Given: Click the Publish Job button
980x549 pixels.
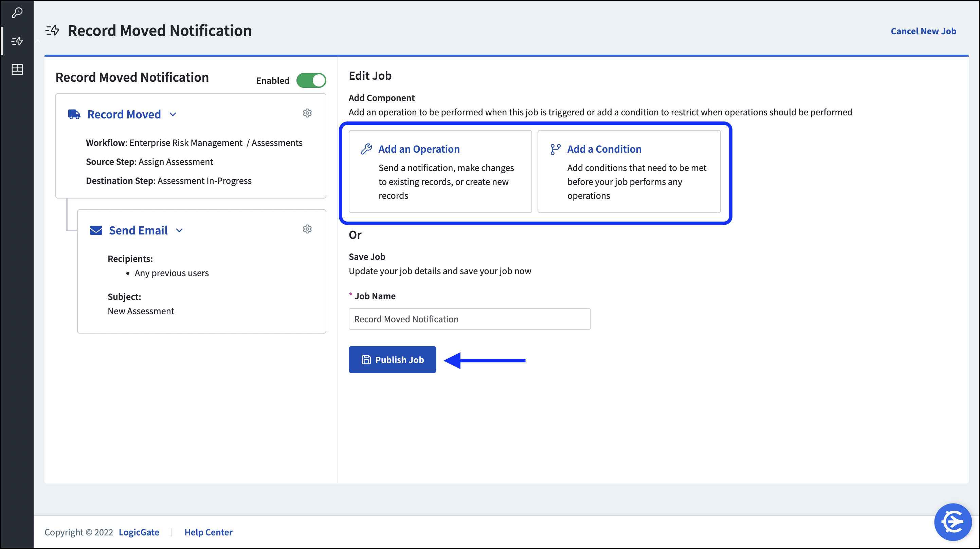Looking at the screenshot, I should pos(392,360).
